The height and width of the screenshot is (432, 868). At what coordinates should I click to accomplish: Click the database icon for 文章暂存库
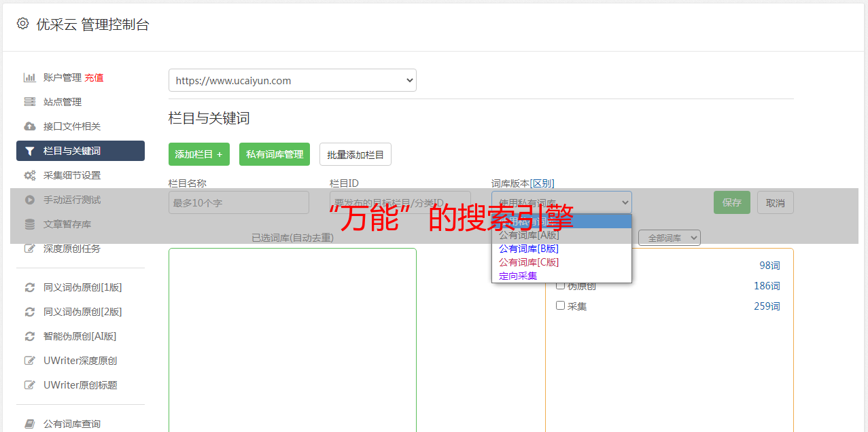(30, 224)
